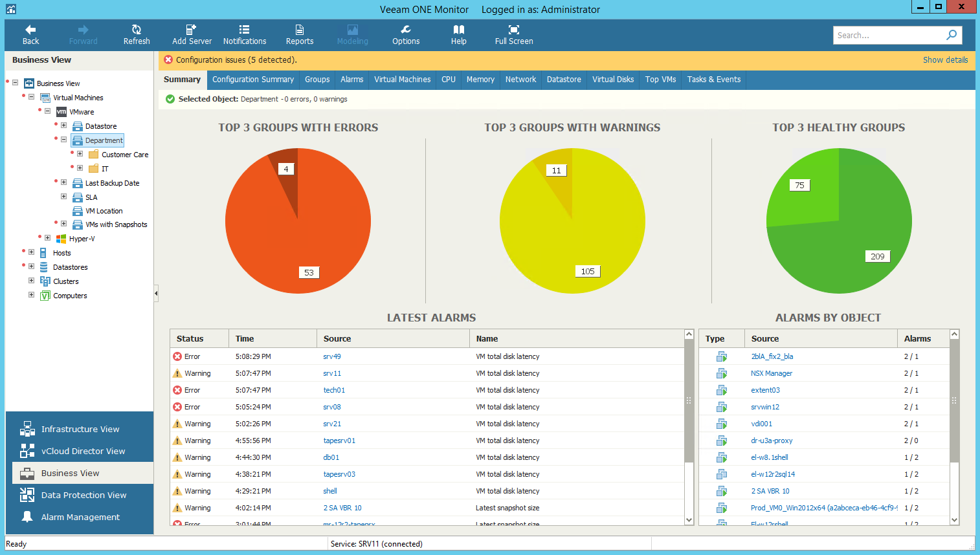Image resolution: width=980 pixels, height=555 pixels.
Task: Expand the Last Backup Date node
Action: 63,182
